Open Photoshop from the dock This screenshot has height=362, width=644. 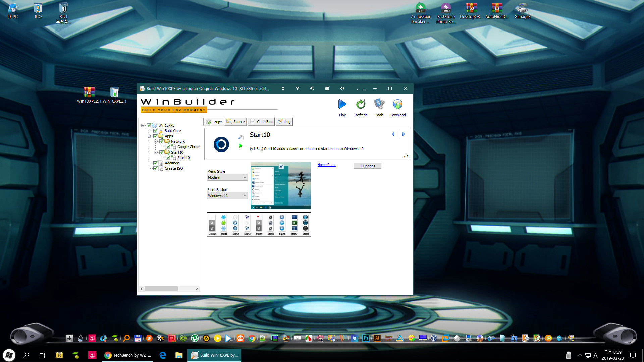coord(366,338)
